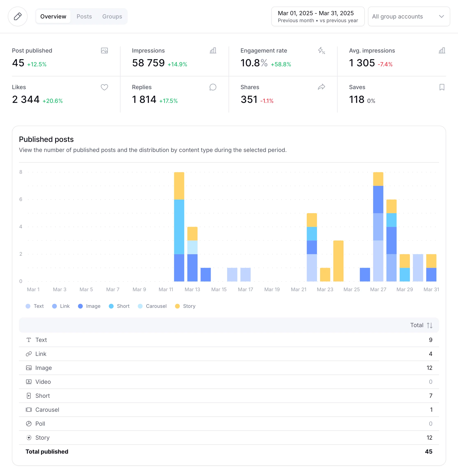Click the bar chart icon beside Impressions

tap(213, 51)
